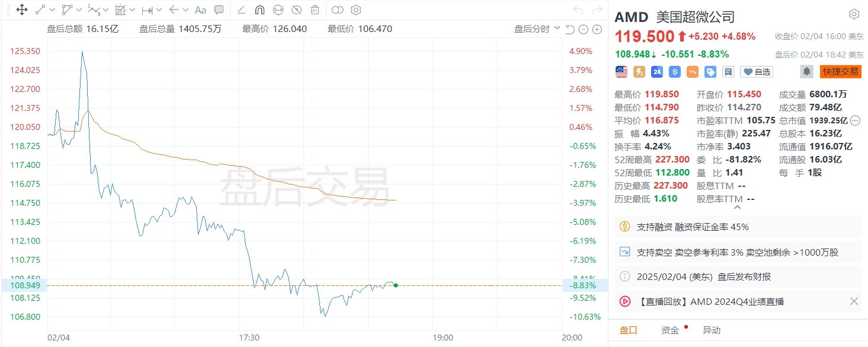Add a comment bubble annotation

click(x=219, y=10)
